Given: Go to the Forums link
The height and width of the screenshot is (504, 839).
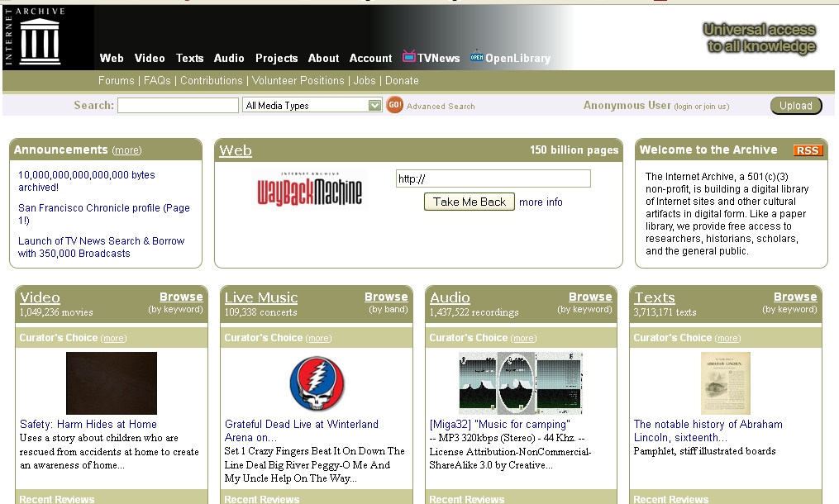Looking at the screenshot, I should 116,81.
